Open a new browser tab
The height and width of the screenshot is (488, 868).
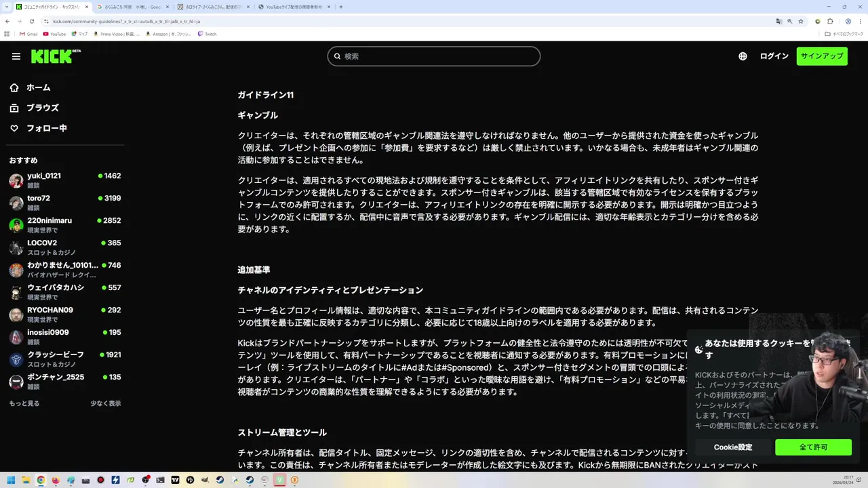(x=341, y=7)
